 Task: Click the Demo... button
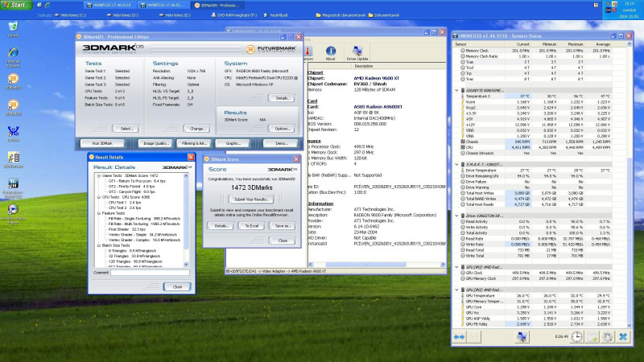click(281, 143)
